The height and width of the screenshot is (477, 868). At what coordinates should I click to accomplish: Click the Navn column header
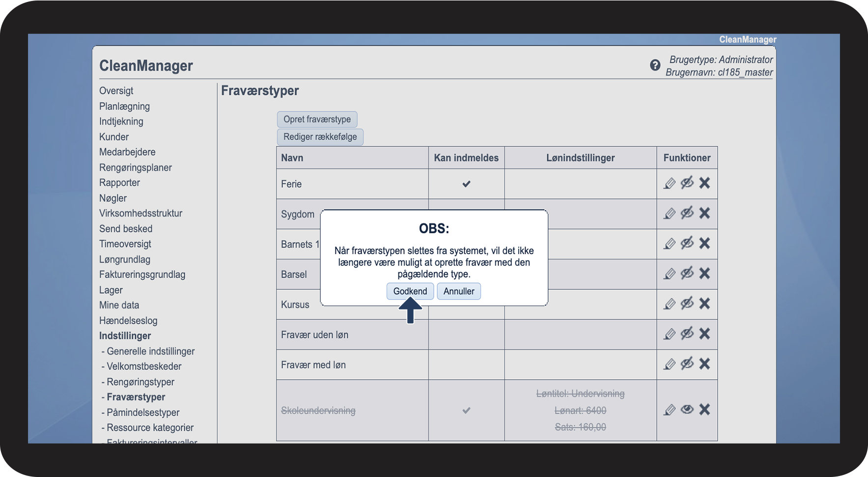[x=352, y=158]
